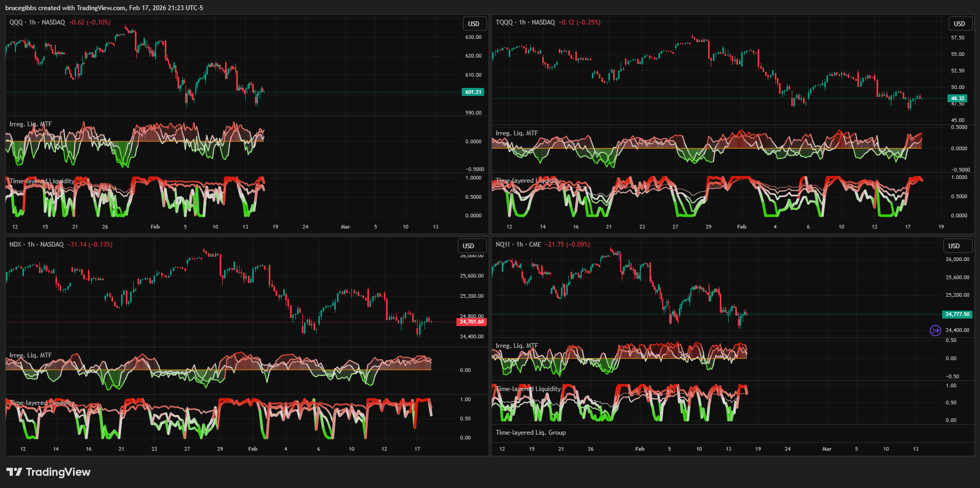Open the USD currency selector on QQQ chart

point(473,24)
